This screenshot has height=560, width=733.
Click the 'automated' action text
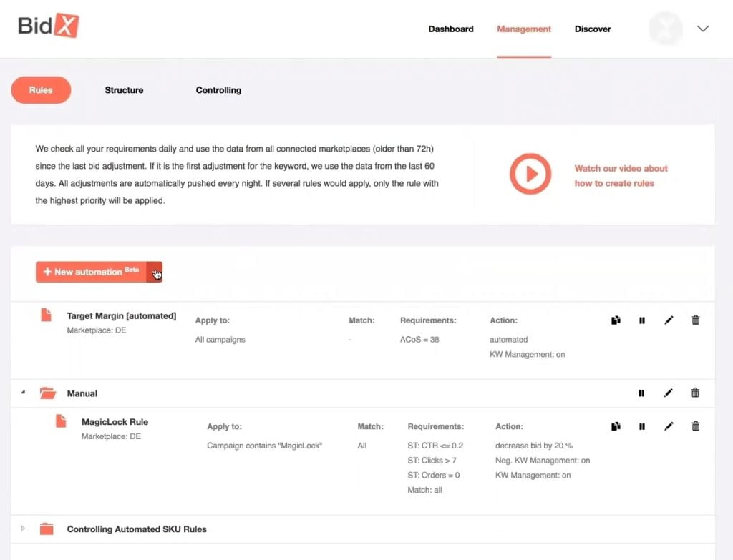pos(509,340)
